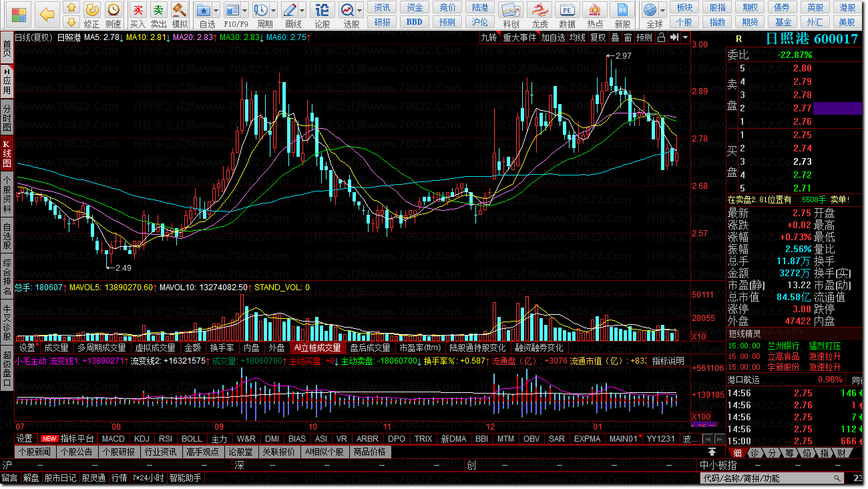868x489 pixels.
Task: Click the BBD toolbar button
Action: click(x=415, y=21)
